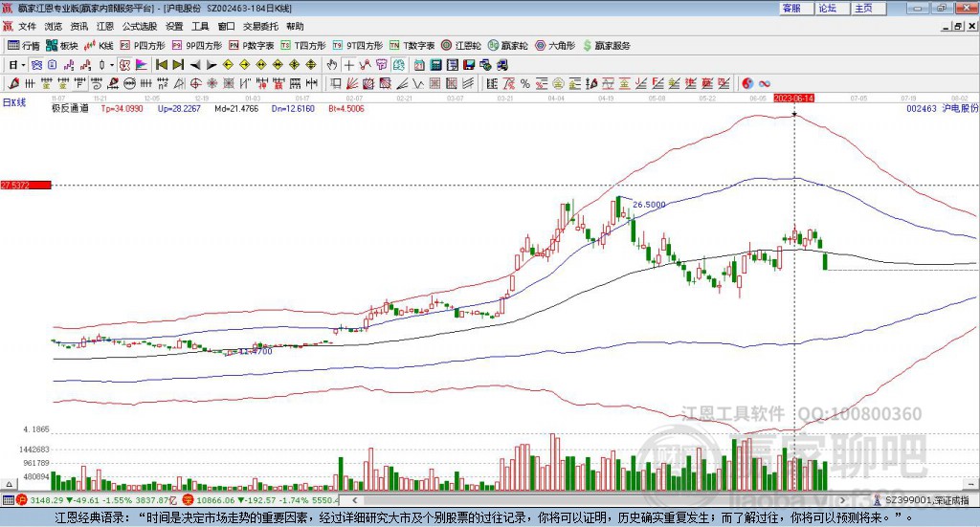
Task: Open the 江恩轮 Gann wheel tool
Action: click(461, 46)
